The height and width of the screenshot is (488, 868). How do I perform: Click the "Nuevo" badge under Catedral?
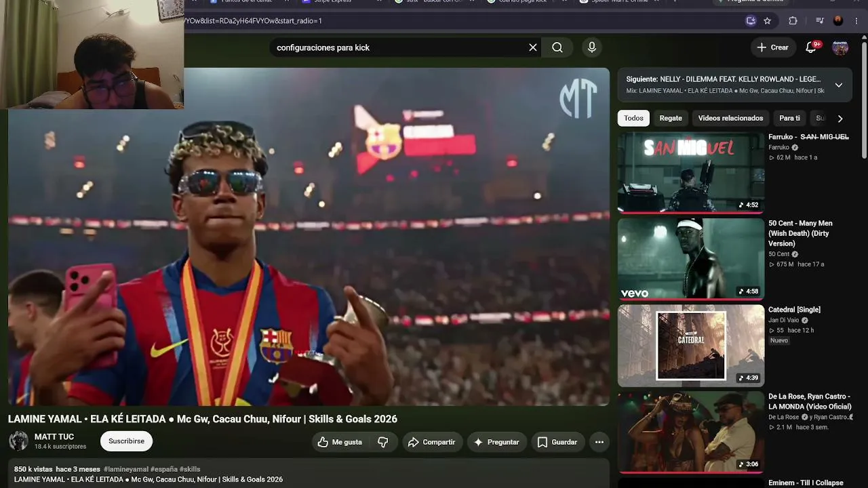point(779,340)
